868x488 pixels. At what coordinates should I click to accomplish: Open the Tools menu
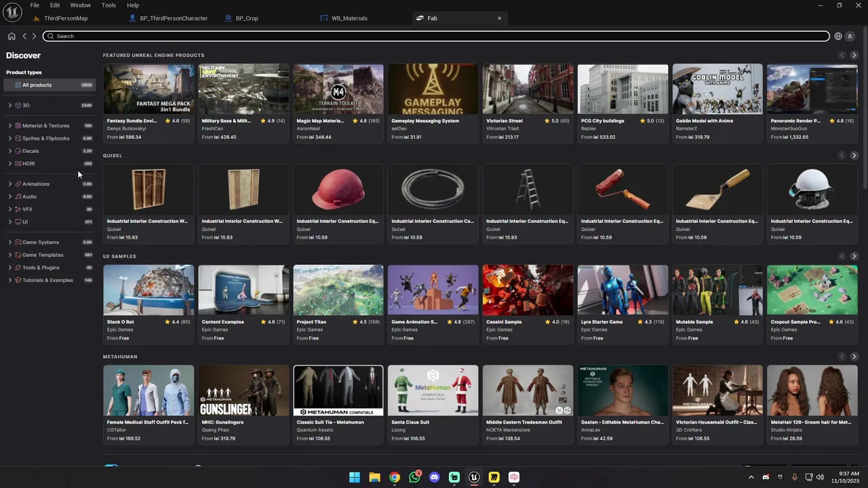(108, 5)
